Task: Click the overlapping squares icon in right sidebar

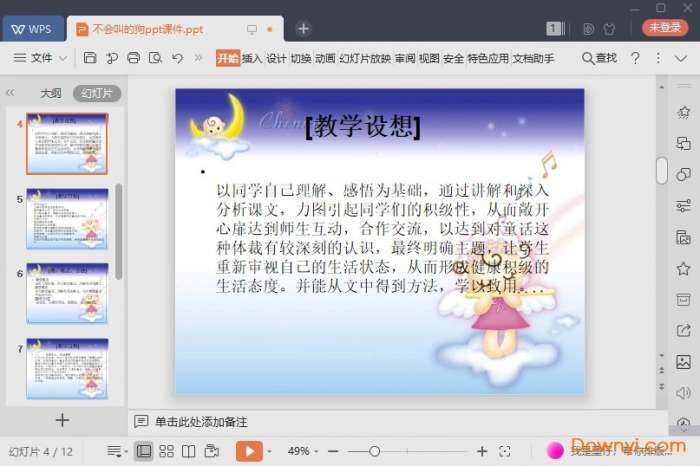Action: [683, 143]
